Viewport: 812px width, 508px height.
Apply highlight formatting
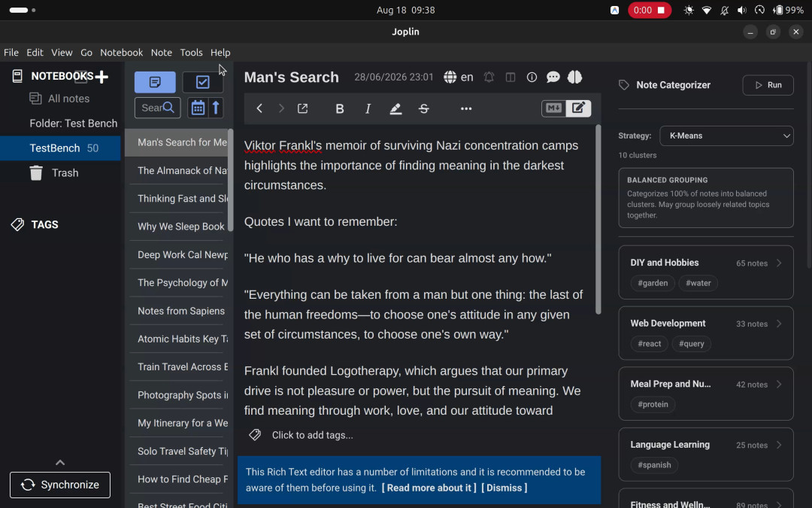tap(395, 108)
